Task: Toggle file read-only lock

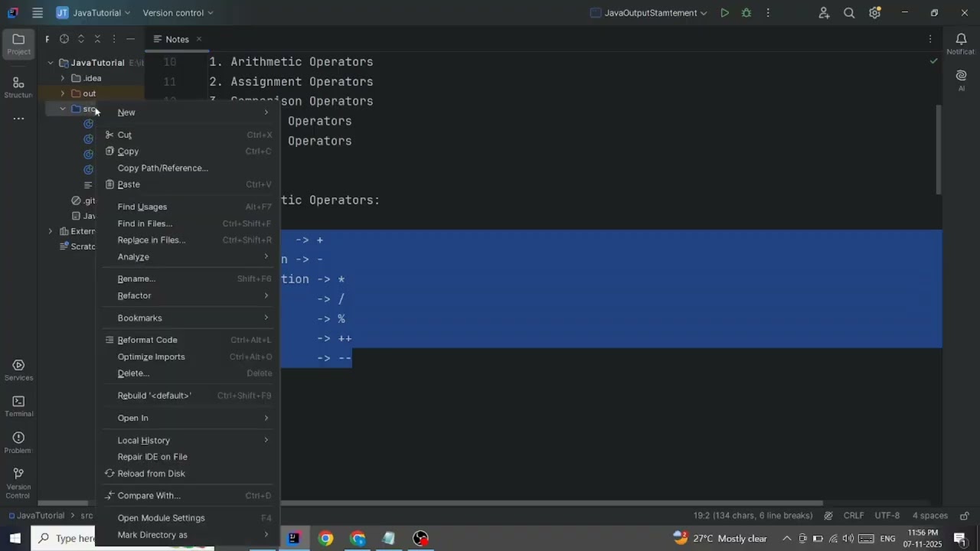Action: (x=965, y=516)
